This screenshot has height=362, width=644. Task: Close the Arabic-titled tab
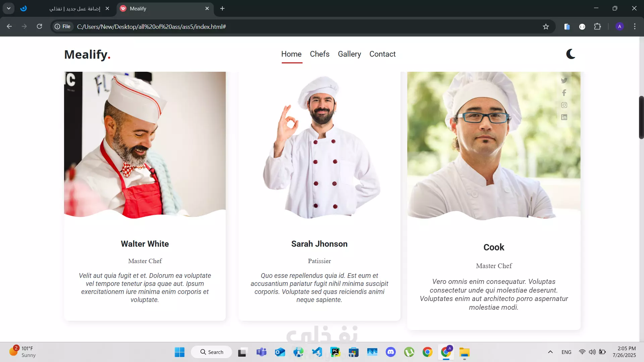(107, 9)
